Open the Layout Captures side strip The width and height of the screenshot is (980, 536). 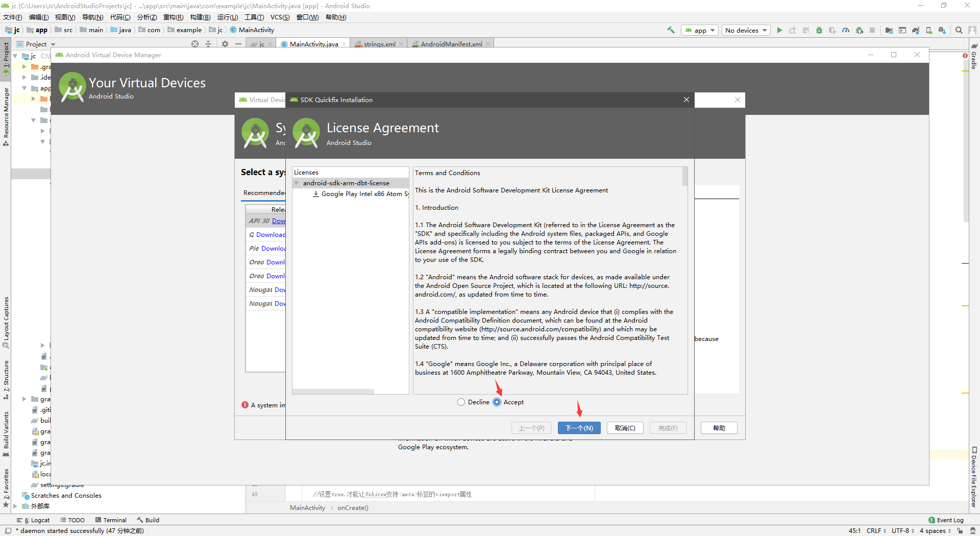pos(6,322)
